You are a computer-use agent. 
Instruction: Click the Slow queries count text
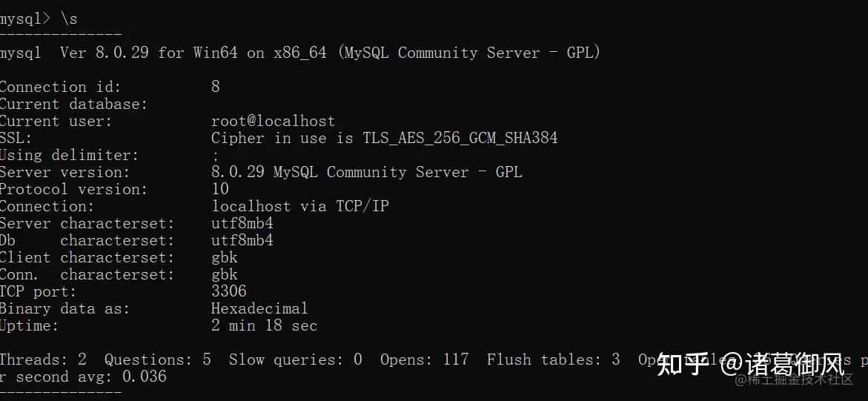(295, 359)
